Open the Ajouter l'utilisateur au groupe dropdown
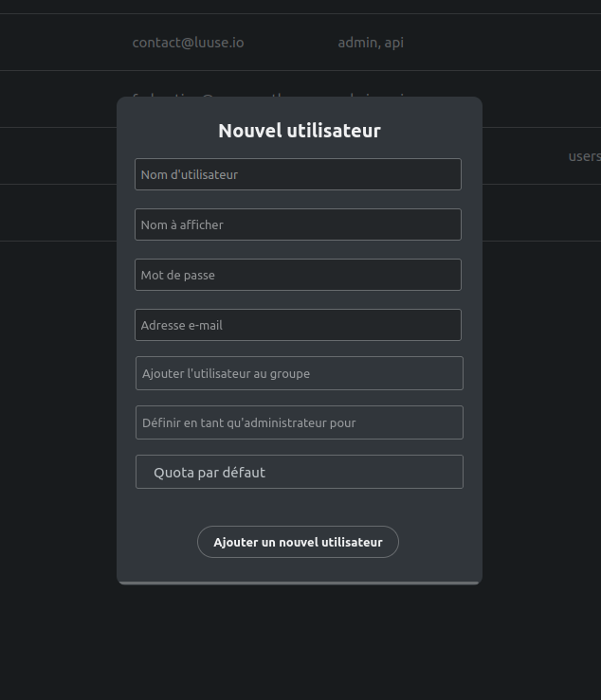 click(x=299, y=373)
